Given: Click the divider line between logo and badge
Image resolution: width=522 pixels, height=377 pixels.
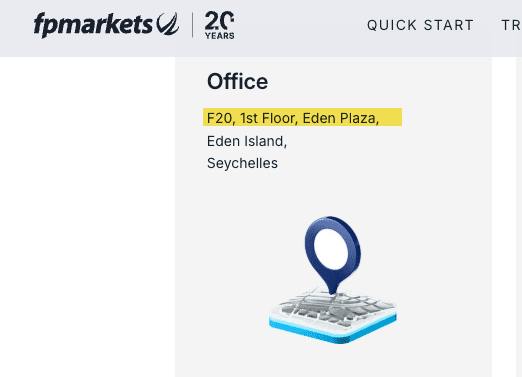Looking at the screenshot, I should [192, 25].
